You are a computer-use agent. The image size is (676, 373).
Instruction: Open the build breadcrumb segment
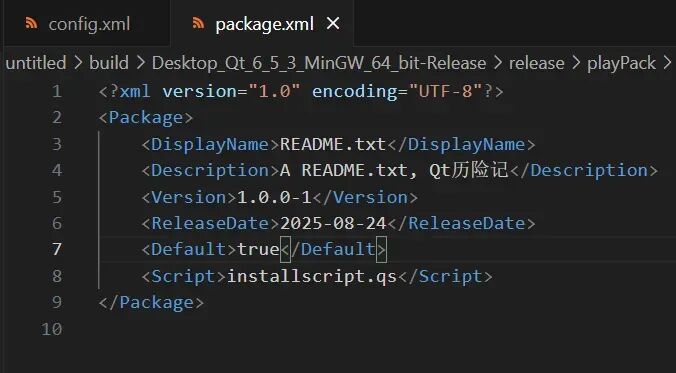109,63
